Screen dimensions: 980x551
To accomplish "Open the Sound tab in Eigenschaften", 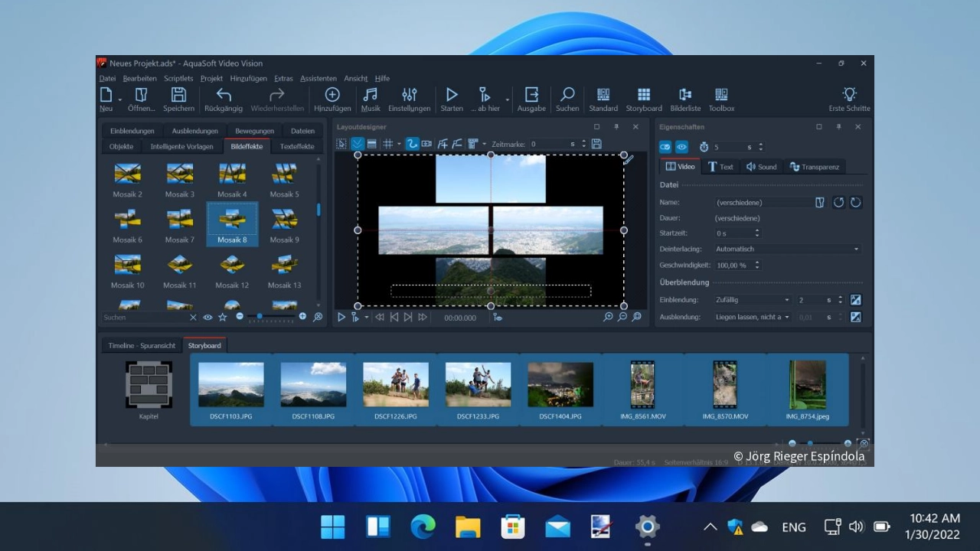I will tap(761, 166).
